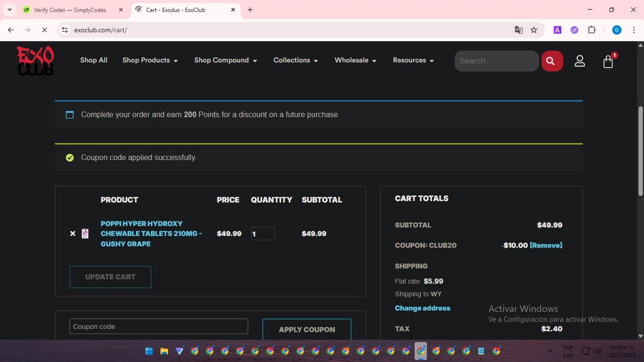
Task: Bookmark this page with star icon
Action: point(534,30)
